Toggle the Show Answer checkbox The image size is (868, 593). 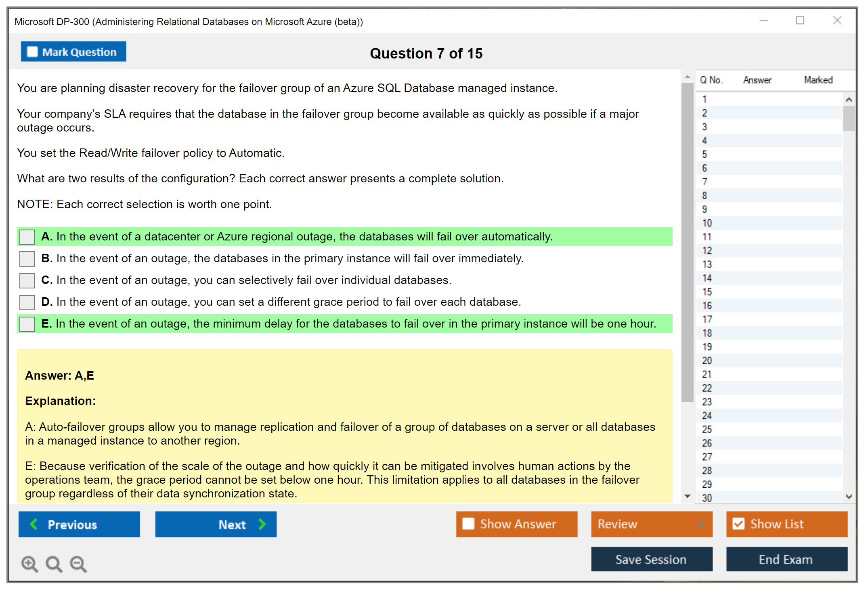[x=468, y=524]
